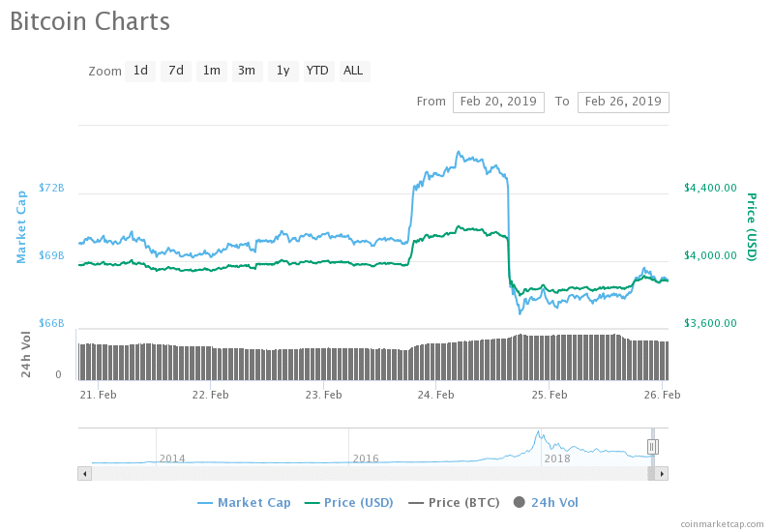
Task: Click the 22. Feb axis label
Action: tap(210, 395)
